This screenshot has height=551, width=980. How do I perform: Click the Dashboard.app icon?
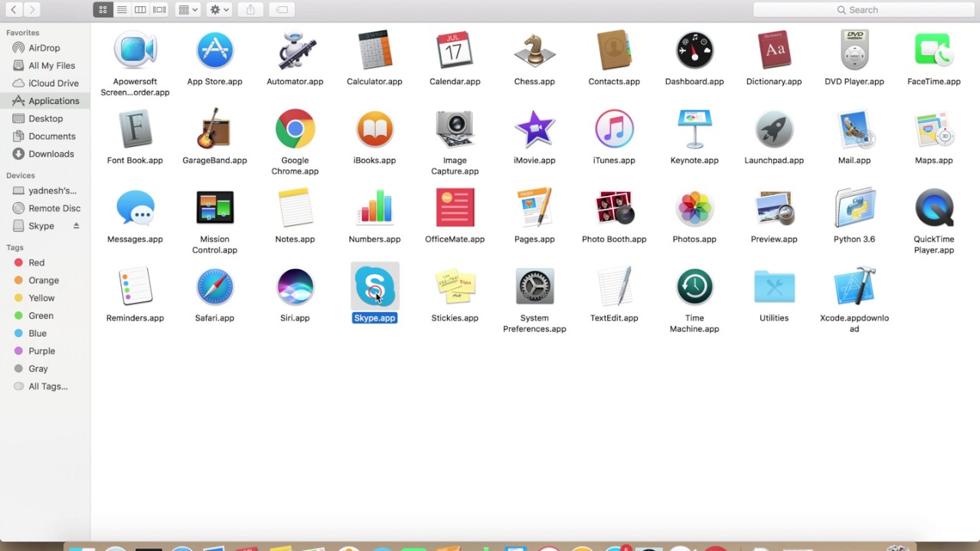pyautogui.click(x=694, y=51)
